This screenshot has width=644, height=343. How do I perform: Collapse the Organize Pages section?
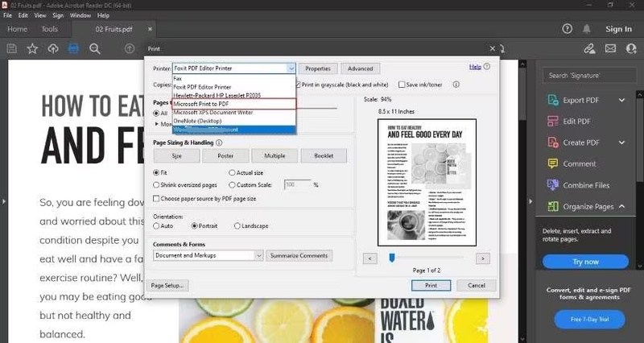coord(621,206)
